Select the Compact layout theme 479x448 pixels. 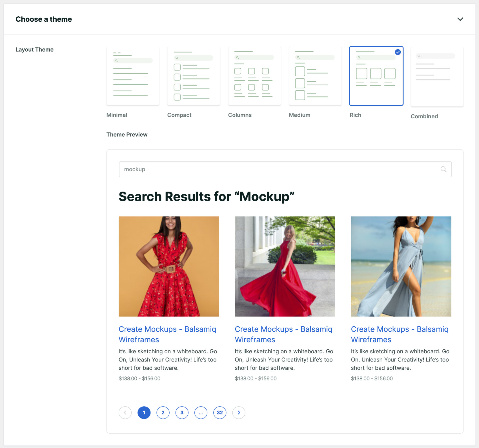[194, 76]
